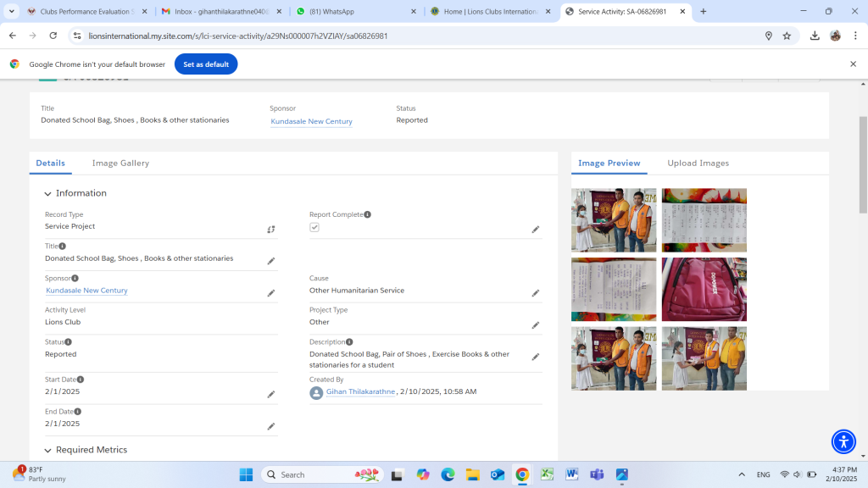Open the tab search dropdown in Chrome

(11, 11)
